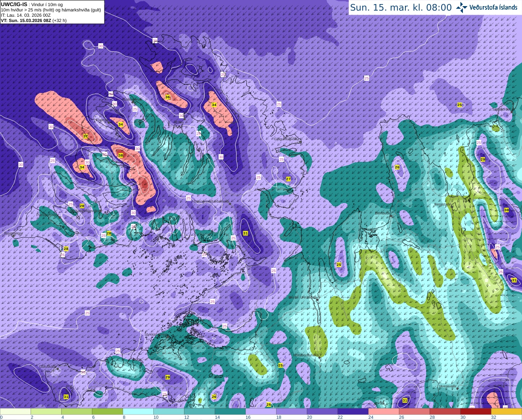Select the violet 20–22 legend swatch
This screenshot has width=522, height=420.
[322, 411]
